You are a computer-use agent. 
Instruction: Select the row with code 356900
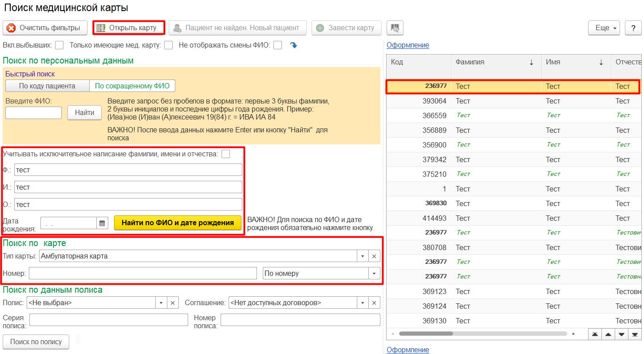514,145
